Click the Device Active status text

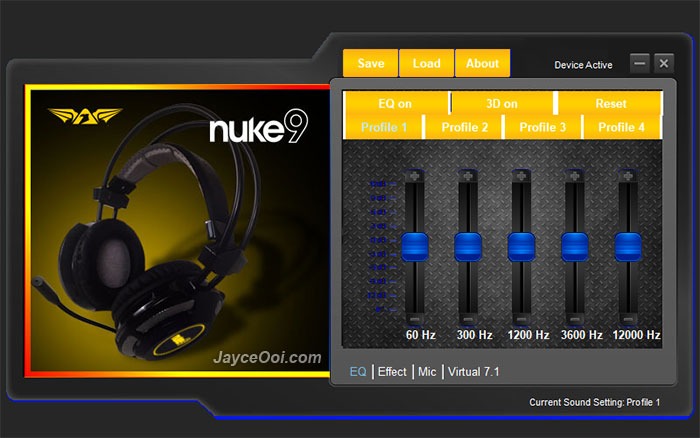[x=583, y=65]
